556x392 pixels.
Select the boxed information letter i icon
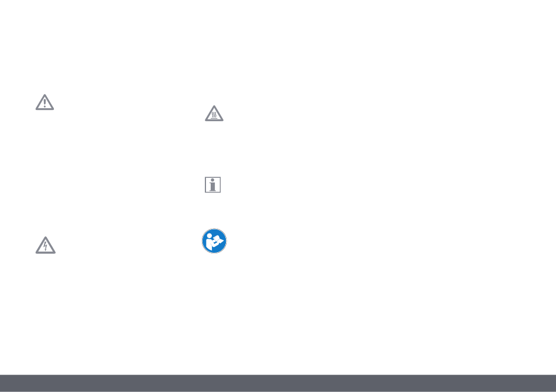[213, 185]
